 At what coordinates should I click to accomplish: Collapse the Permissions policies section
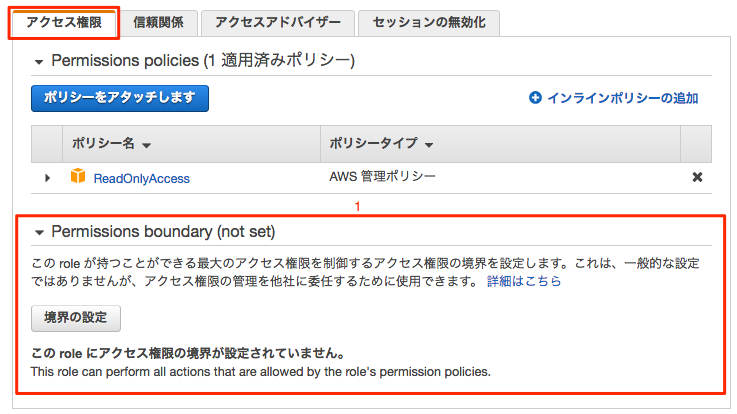(x=39, y=62)
